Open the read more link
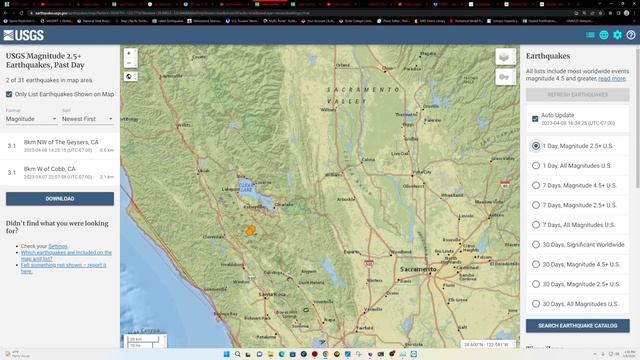640x360 pixels. 611,78
